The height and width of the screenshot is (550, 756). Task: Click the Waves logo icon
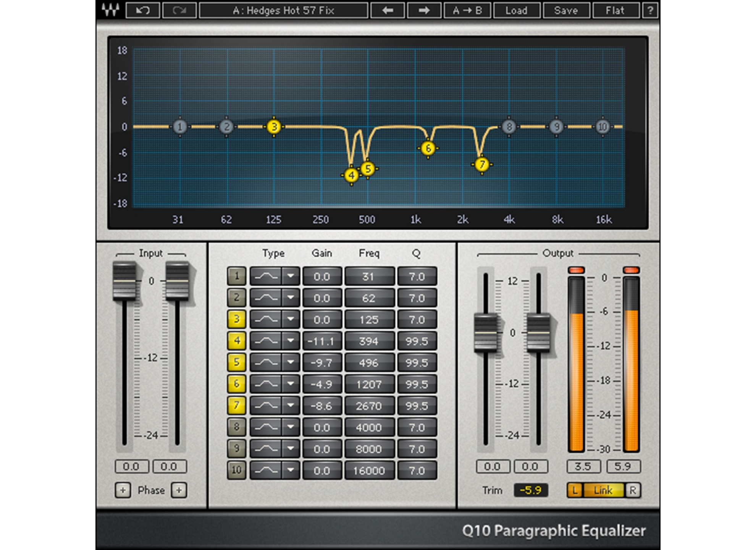pyautogui.click(x=110, y=10)
